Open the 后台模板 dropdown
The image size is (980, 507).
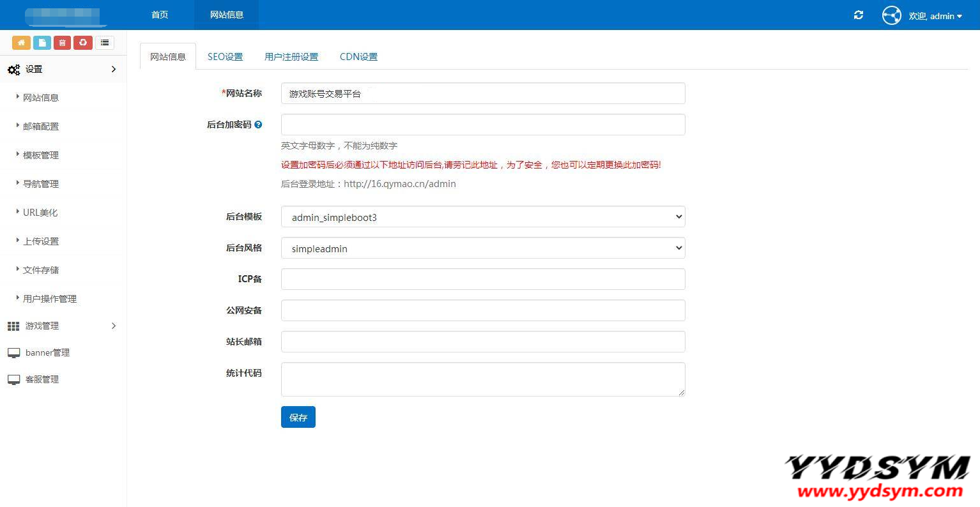coord(482,216)
